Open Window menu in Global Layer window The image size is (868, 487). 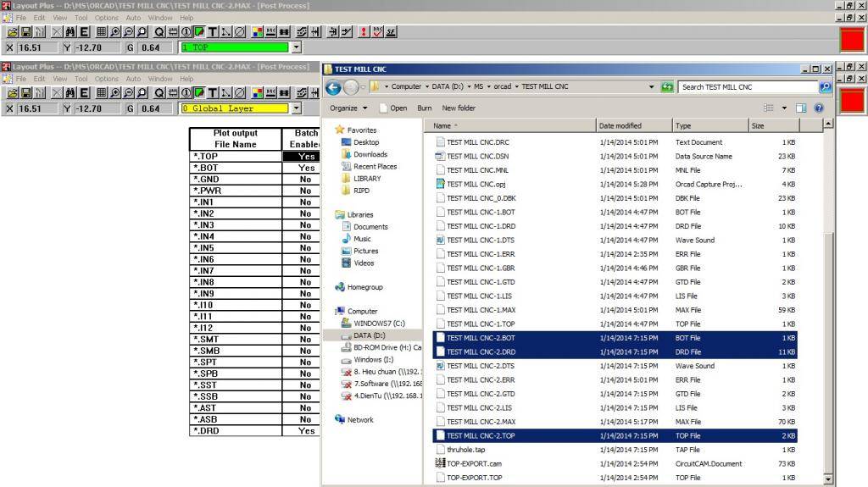[160, 79]
